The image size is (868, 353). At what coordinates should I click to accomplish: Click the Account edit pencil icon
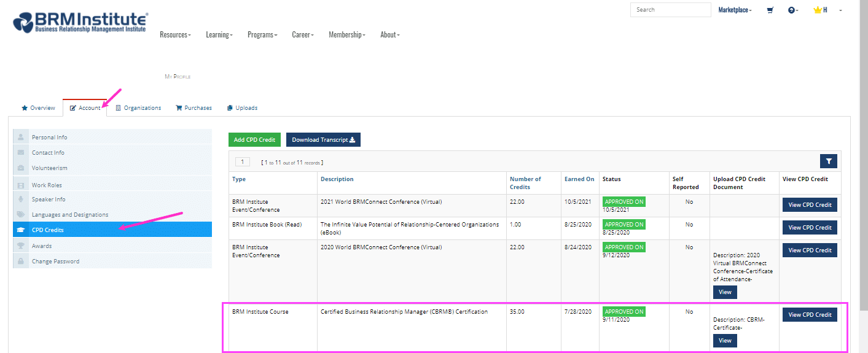73,108
